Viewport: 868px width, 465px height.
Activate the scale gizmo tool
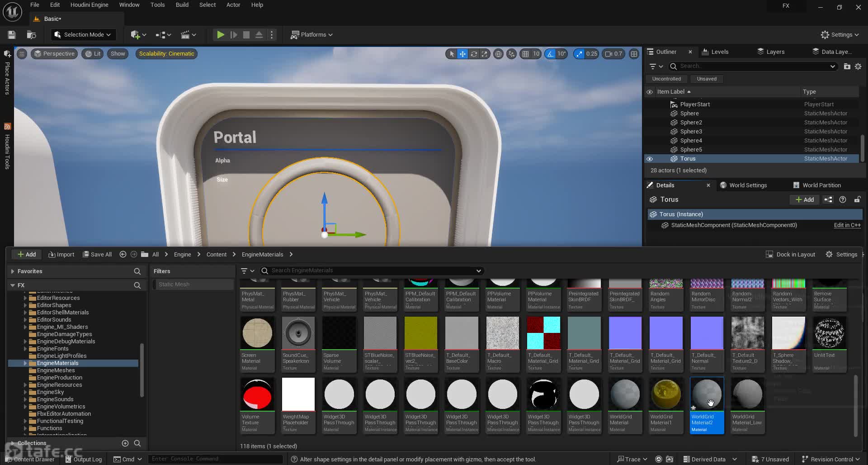tap(484, 54)
